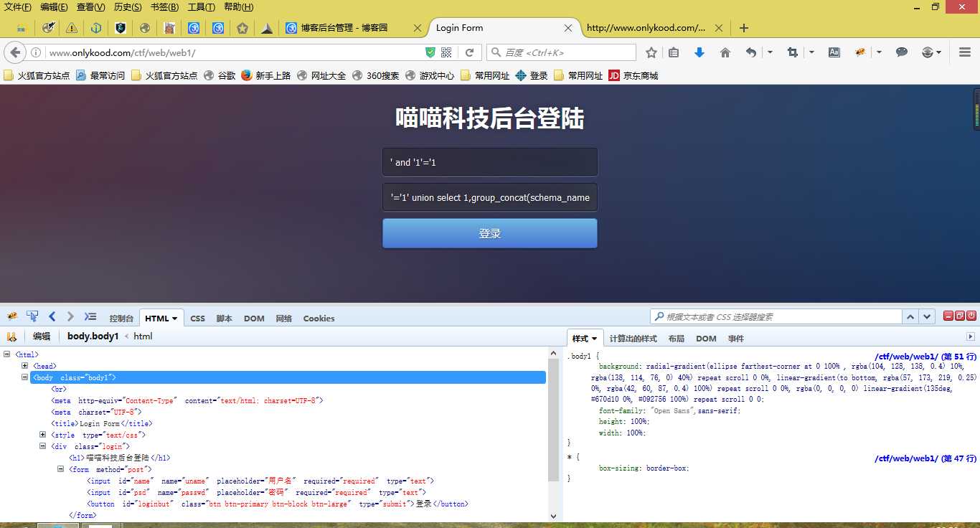The image size is (980, 528).
Task: Click the green shield icon in address bar
Action: pos(430,52)
